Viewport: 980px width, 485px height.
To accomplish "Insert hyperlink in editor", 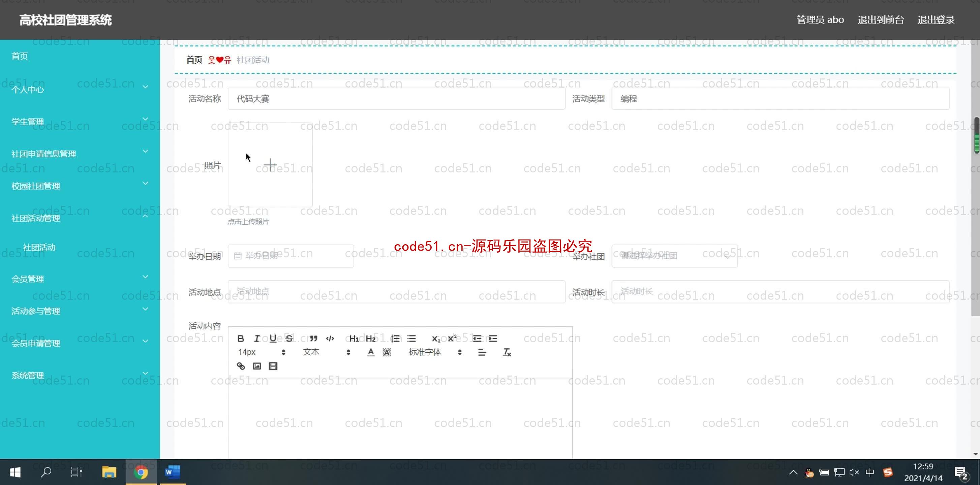I will coord(240,366).
